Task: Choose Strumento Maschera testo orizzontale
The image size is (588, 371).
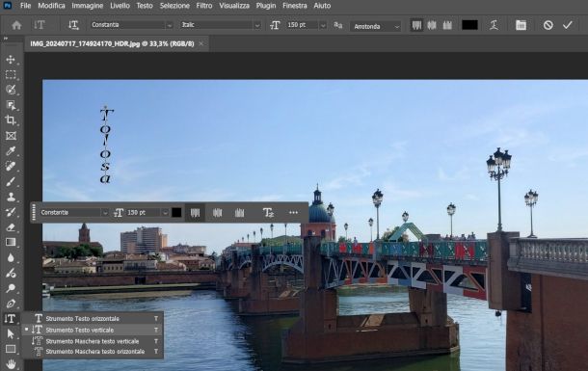Action: click(x=93, y=352)
